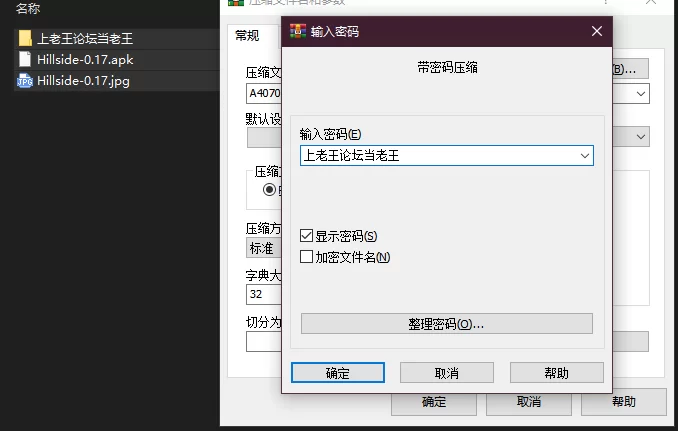Select the Hillside-0.17.apk file icon
This screenshot has height=431, width=678.
pos(25,59)
